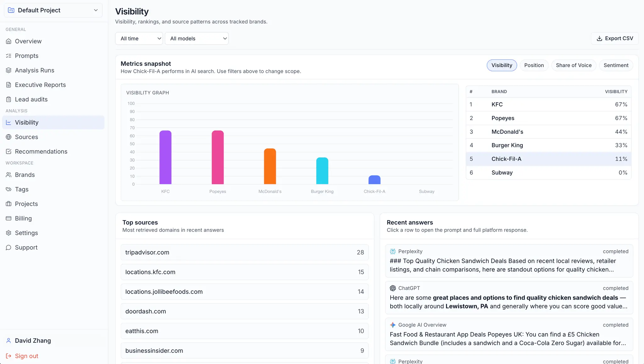Click the Google AI Overview sparkle icon

pyautogui.click(x=393, y=325)
